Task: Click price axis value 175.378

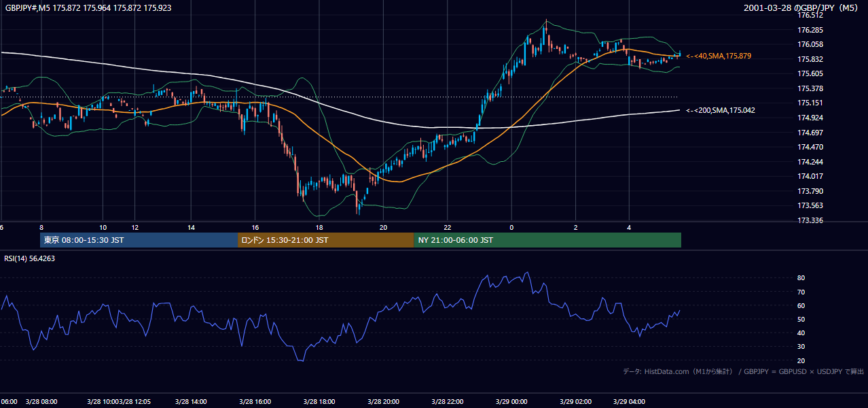Action: click(810, 88)
